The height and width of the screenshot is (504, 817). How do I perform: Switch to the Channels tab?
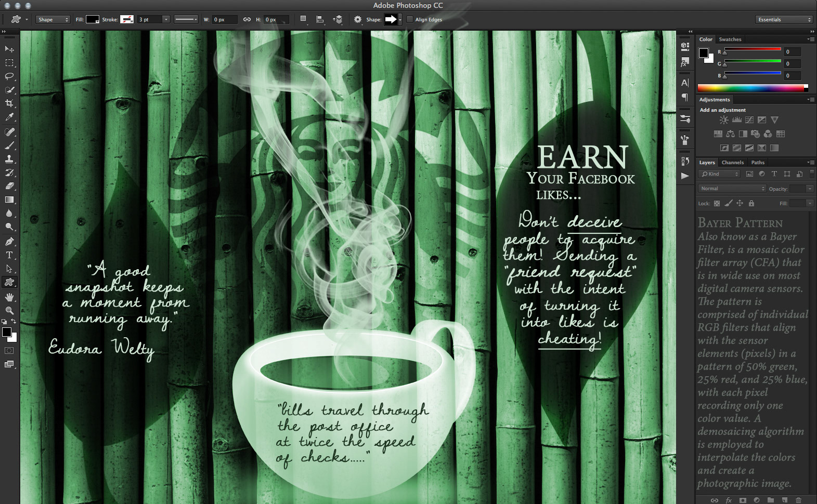pyautogui.click(x=732, y=163)
